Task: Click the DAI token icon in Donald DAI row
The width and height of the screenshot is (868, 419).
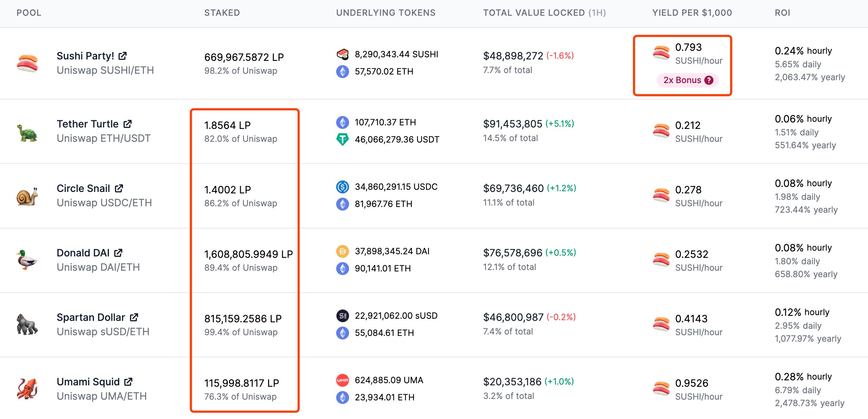Action: 343,251
